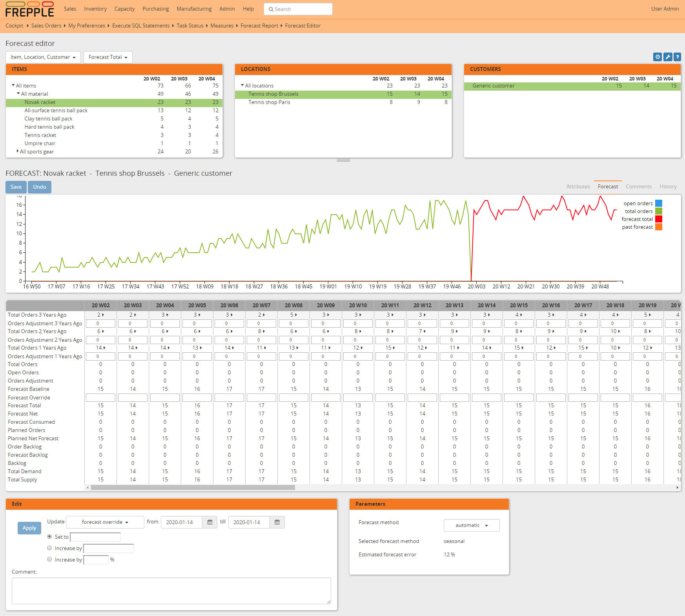Viewport: 685px width, 616px height.
Task: Select the 'Increase by' percentage radio button
Action: coord(49,559)
